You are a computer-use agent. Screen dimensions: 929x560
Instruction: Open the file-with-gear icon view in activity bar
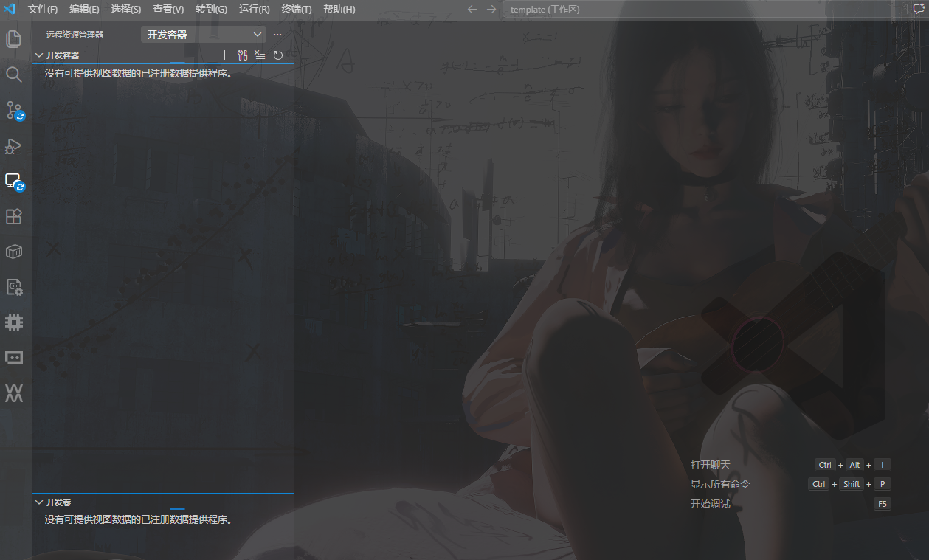point(14,287)
